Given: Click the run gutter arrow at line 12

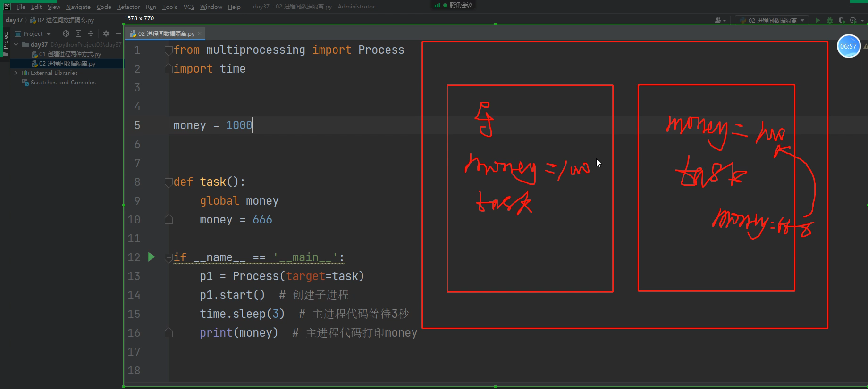Looking at the screenshot, I should click(152, 257).
